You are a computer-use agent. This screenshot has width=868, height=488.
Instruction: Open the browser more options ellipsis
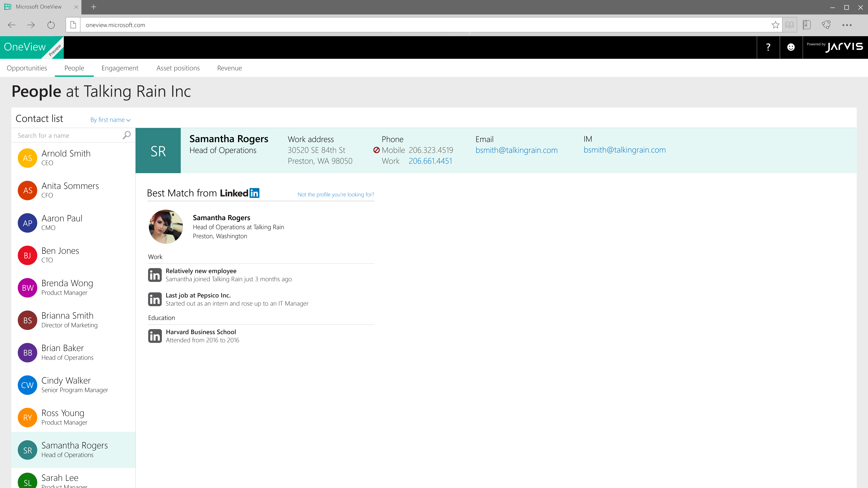pos(847,25)
